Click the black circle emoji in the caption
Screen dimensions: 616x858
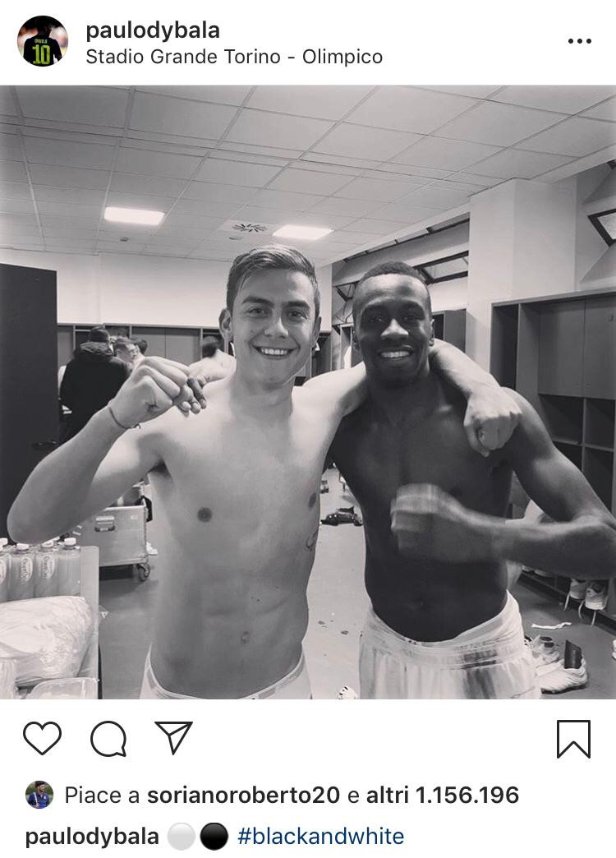(214, 837)
